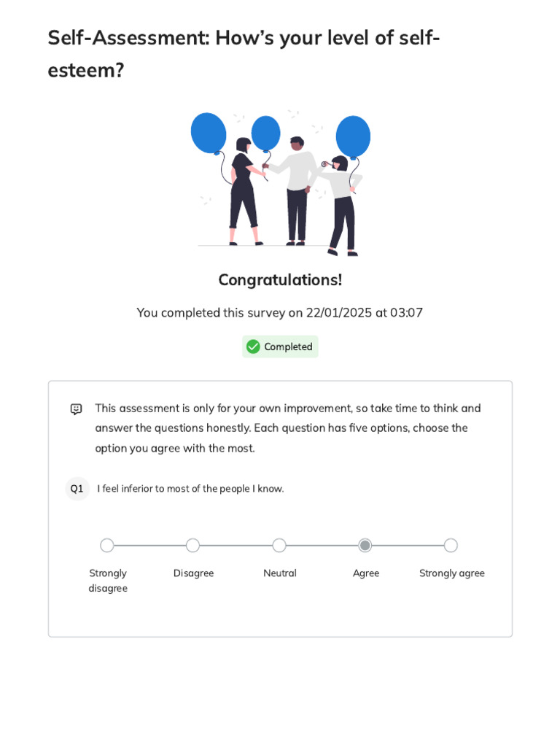Pick the Strongly agree radio button
This screenshot has height=747, width=560.
point(451,546)
